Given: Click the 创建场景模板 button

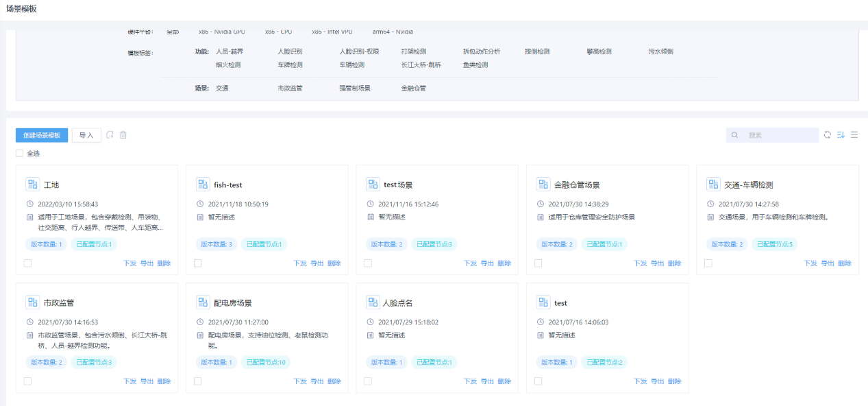Looking at the screenshot, I should [x=42, y=135].
